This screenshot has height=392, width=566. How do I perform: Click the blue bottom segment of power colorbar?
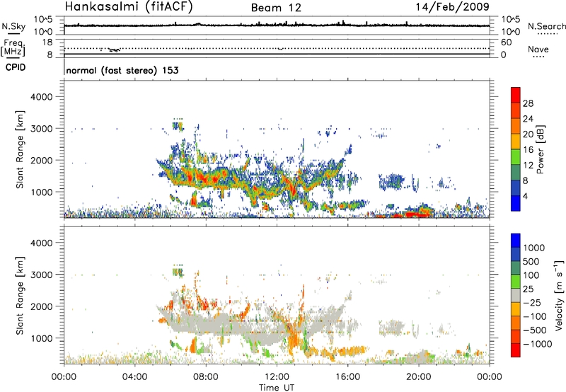[516, 203]
